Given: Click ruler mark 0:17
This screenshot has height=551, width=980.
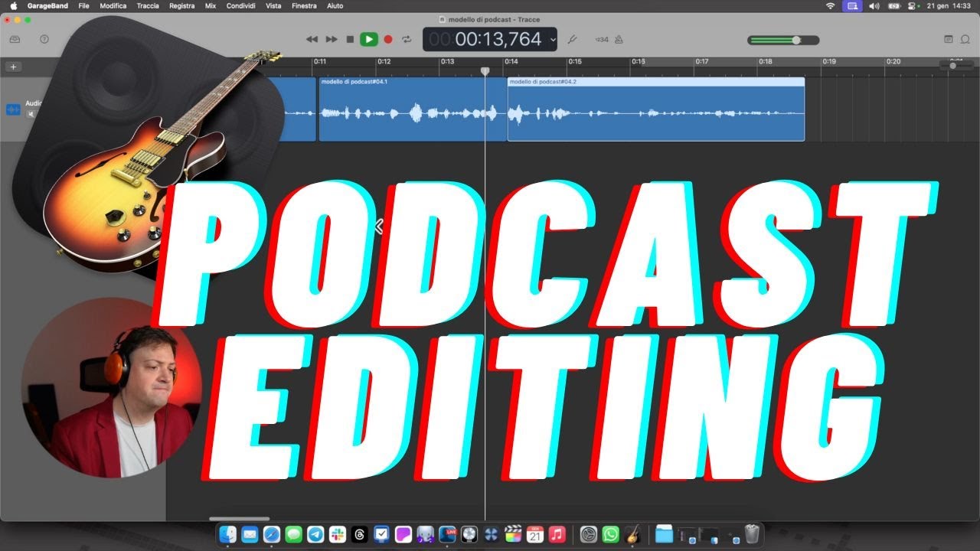Looking at the screenshot, I should pos(701,61).
